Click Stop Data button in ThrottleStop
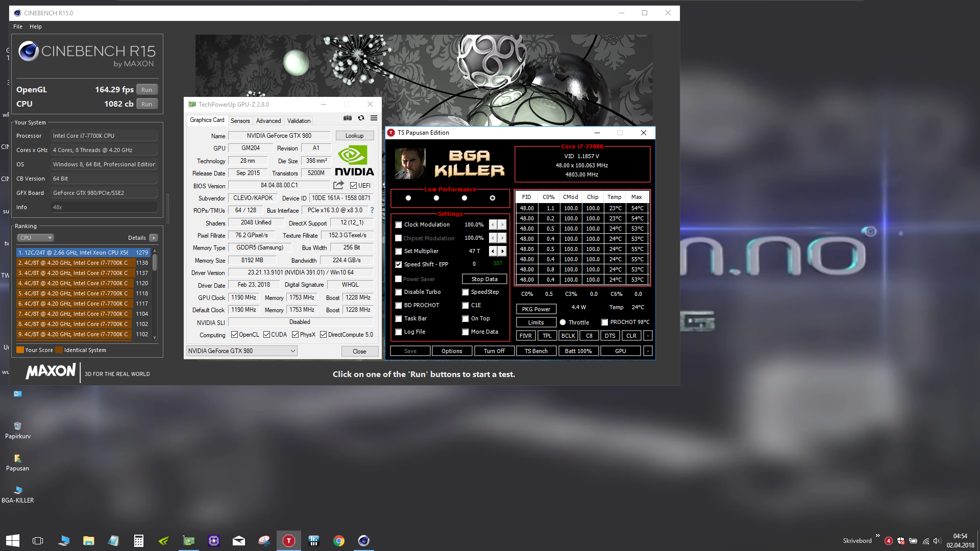 click(484, 279)
